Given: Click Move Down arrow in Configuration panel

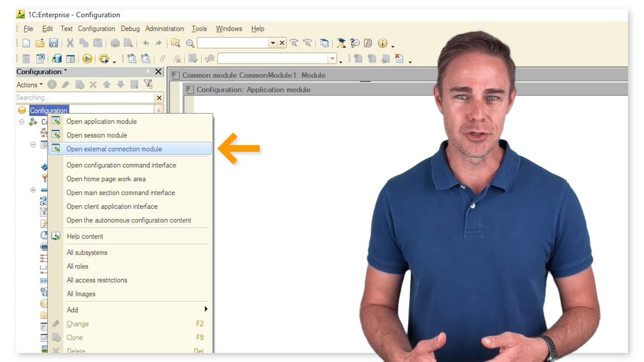Looking at the screenshot, I should (120, 84).
